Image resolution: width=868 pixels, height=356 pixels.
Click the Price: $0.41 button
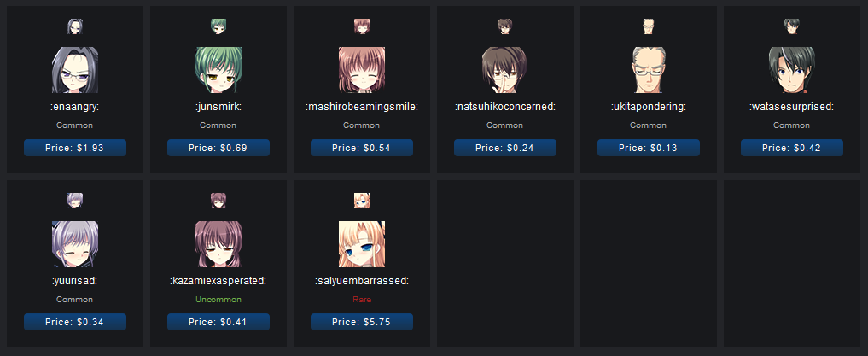(x=218, y=322)
